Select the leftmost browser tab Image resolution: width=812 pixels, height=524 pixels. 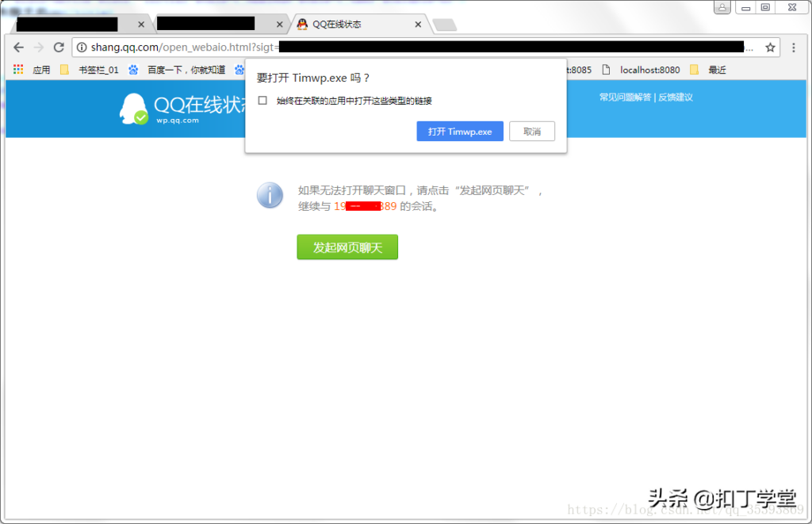click(x=67, y=24)
